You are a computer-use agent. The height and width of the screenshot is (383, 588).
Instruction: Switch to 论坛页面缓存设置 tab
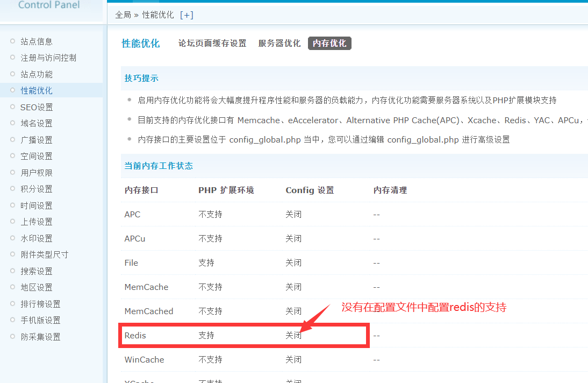[x=212, y=44]
